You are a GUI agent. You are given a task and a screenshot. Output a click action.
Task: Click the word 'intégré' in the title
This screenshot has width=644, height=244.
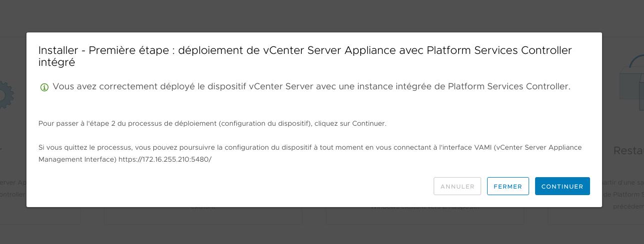(x=56, y=63)
